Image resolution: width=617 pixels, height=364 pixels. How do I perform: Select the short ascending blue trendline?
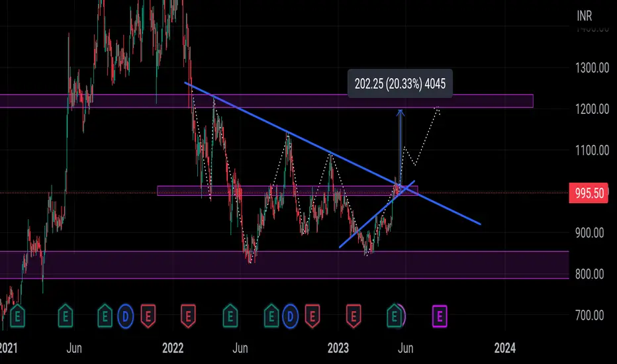(x=377, y=214)
